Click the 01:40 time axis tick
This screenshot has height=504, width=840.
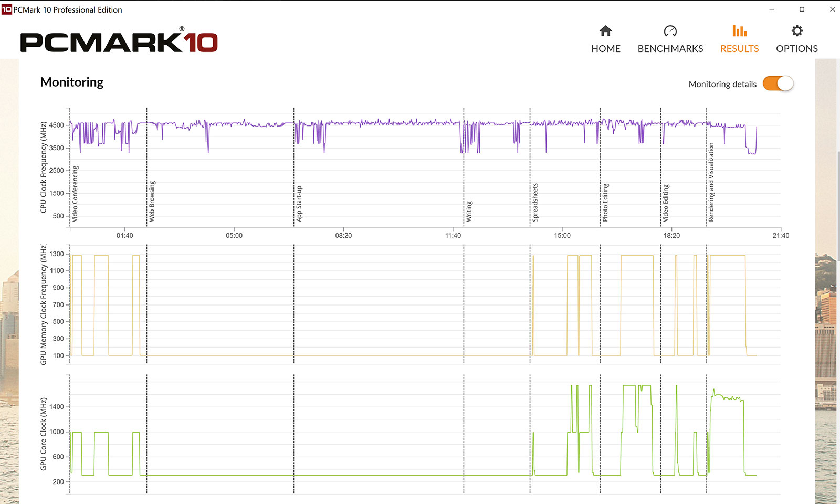click(x=124, y=235)
